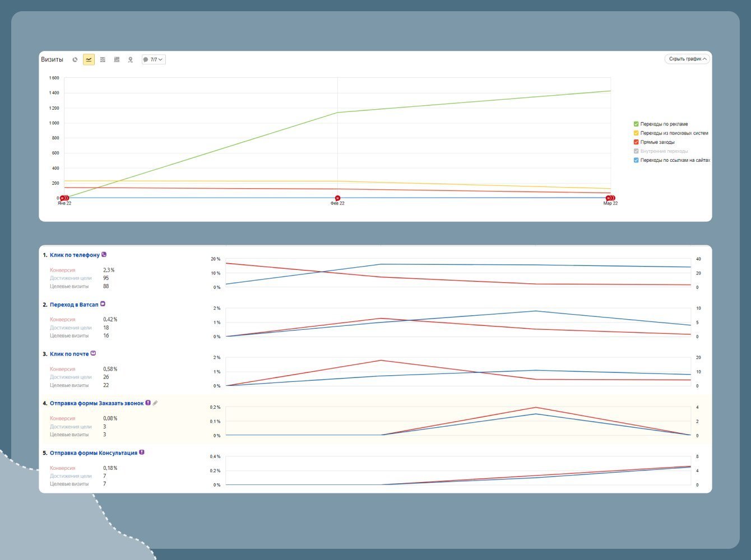Switch to the pie chart view
This screenshot has height=560, width=751.
click(75, 59)
